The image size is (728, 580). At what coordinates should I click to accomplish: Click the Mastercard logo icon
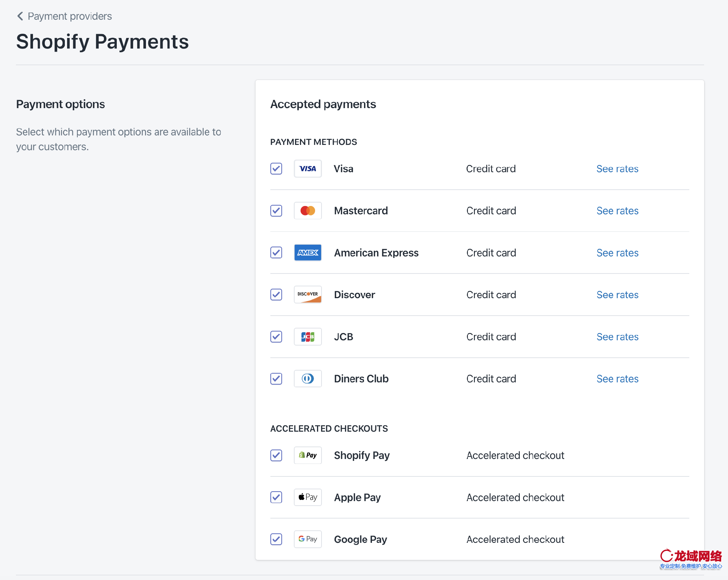pos(308,211)
